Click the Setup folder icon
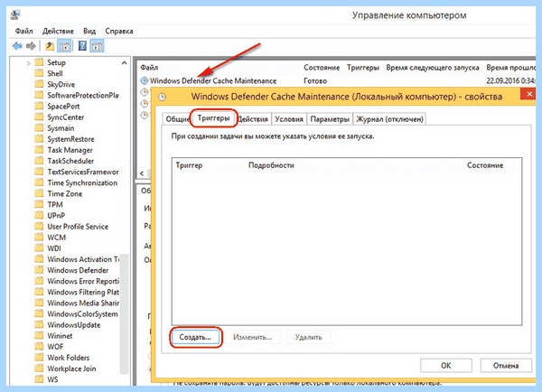The width and height of the screenshot is (542, 392). [39, 62]
